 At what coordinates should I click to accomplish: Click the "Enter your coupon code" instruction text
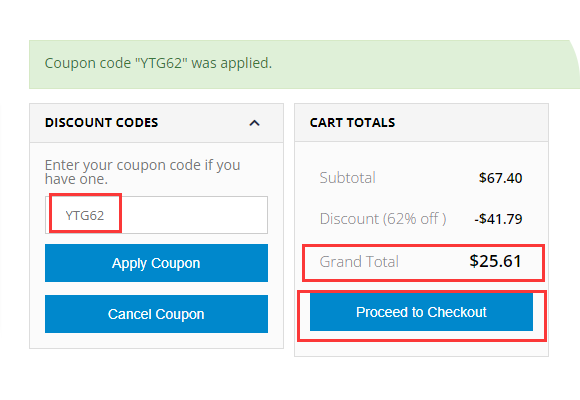(142, 165)
